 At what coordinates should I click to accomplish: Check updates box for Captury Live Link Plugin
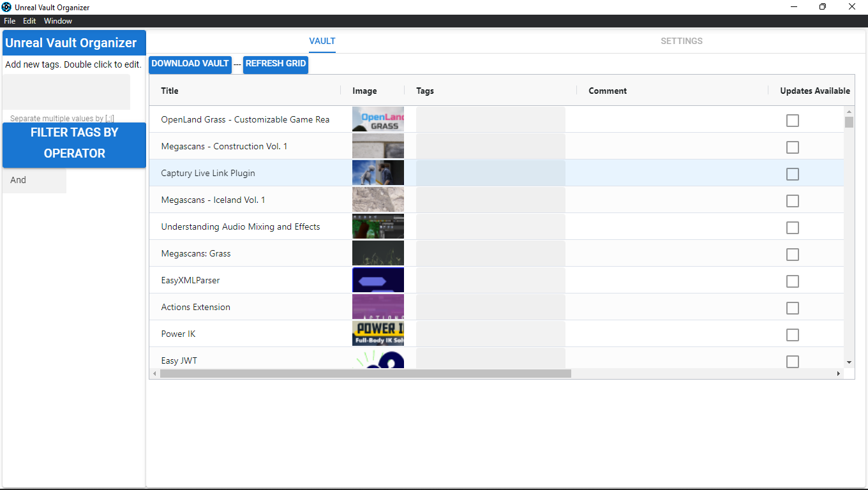tap(793, 174)
